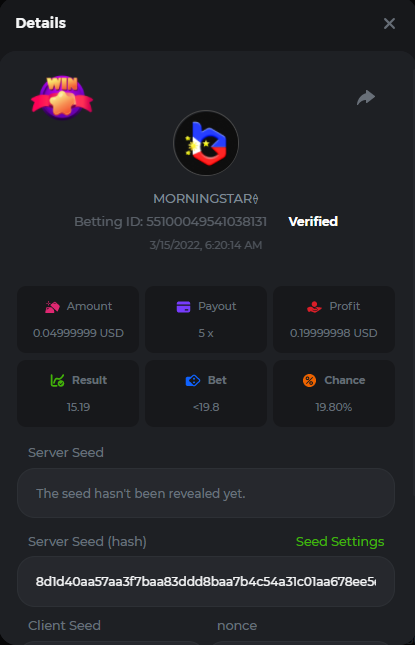This screenshot has width=415, height=645.
Task: Click the 19.80% chance value
Action: point(334,407)
